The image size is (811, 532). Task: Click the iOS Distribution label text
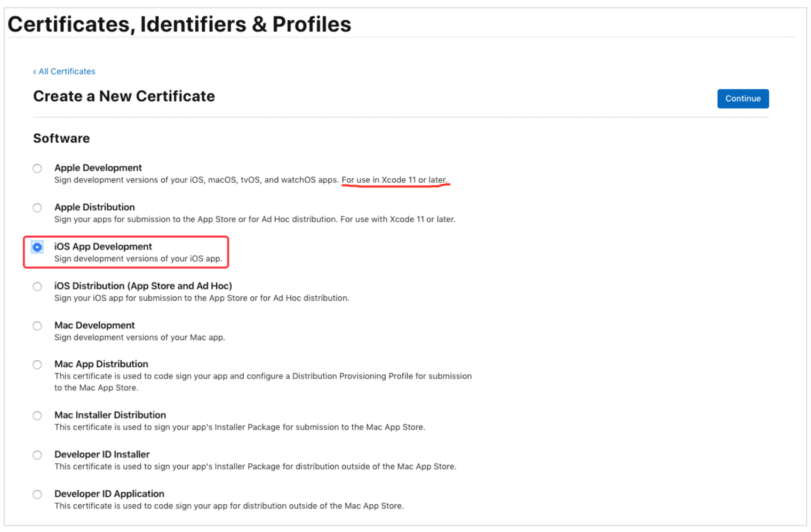point(143,286)
